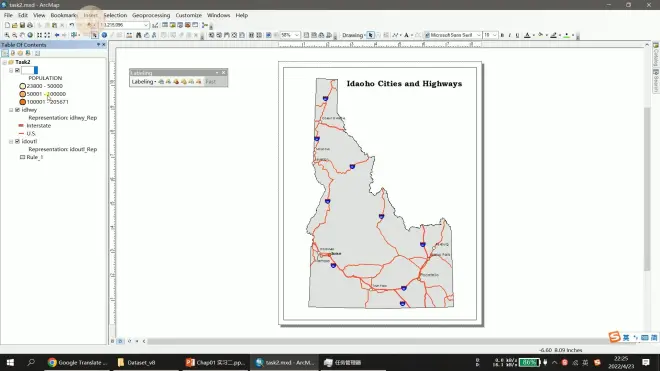Click the Undo arrow icon
The width and height of the screenshot is (660, 371).
pyautogui.click(x=72, y=25)
